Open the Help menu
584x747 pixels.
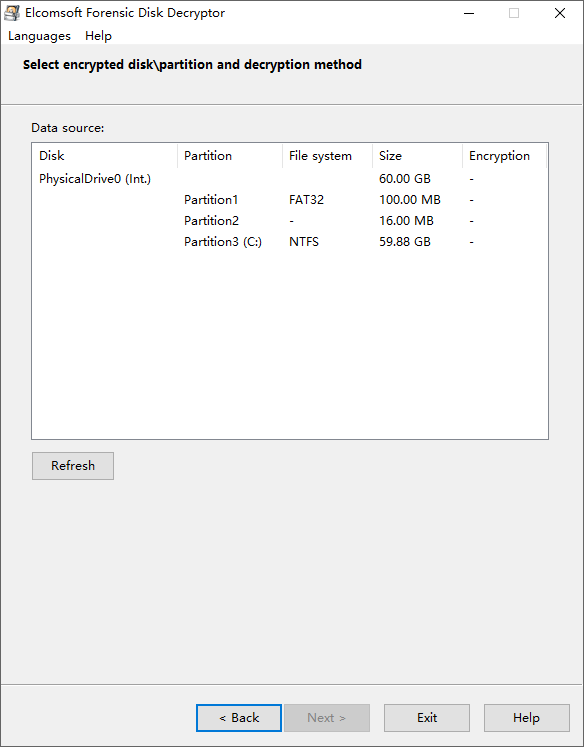pyautogui.click(x=98, y=36)
